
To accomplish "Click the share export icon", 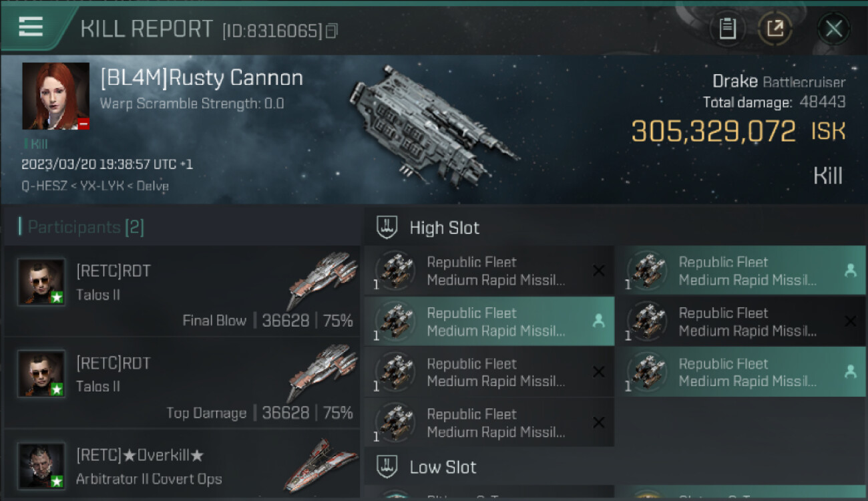I will (x=775, y=29).
